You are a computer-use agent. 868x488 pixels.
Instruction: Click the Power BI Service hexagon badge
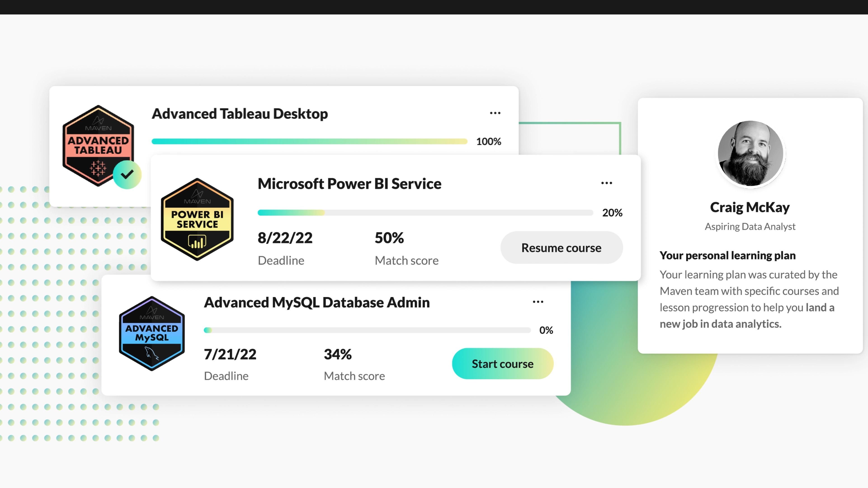pos(197,219)
